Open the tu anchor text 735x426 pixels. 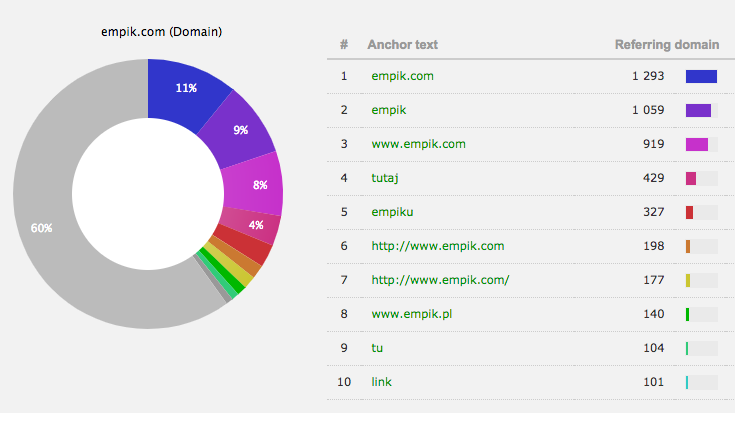[377, 348]
